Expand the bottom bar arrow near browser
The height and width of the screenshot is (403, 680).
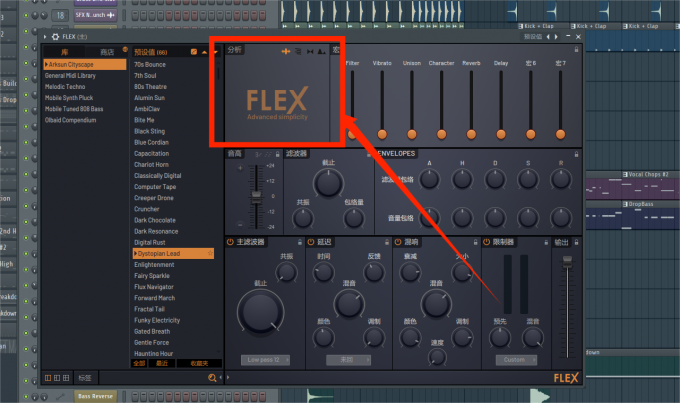click(228, 378)
